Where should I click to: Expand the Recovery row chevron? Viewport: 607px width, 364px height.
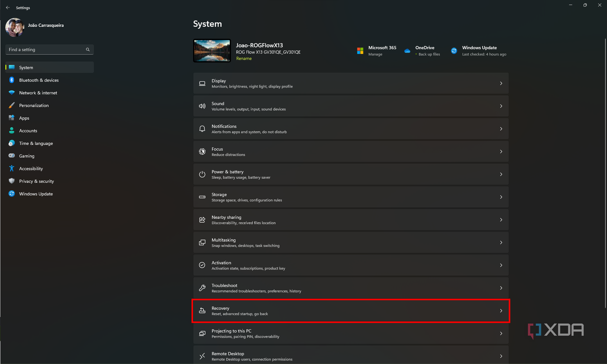pos(501,311)
